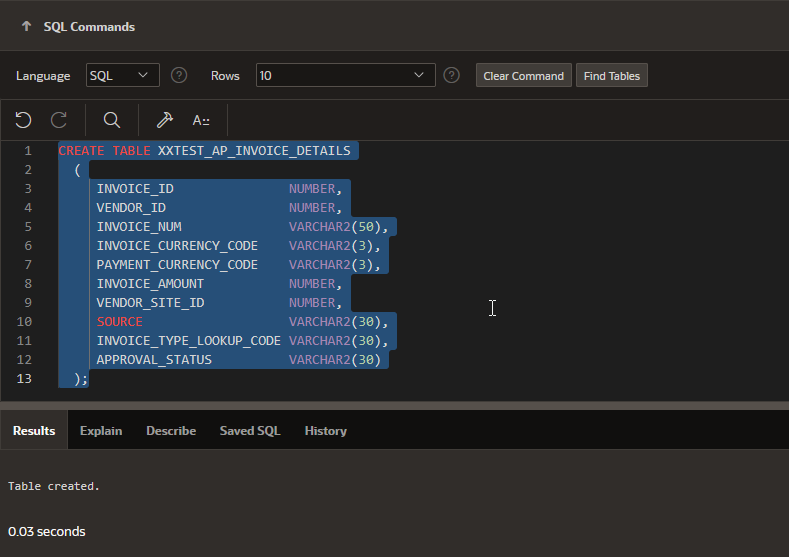Viewport: 789px width, 557px height.
Task: Click the Undo icon in editor toolbar
Action: point(23,120)
